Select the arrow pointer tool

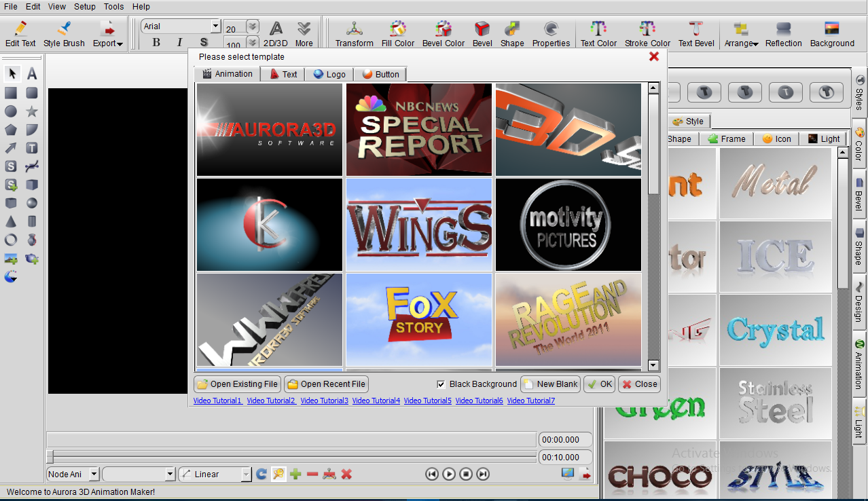click(x=12, y=74)
